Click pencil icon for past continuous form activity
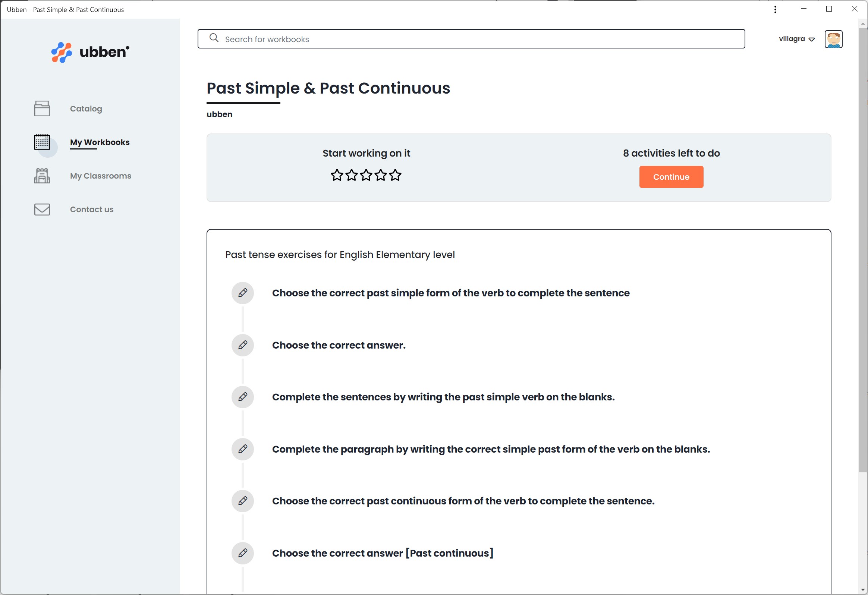 click(242, 501)
